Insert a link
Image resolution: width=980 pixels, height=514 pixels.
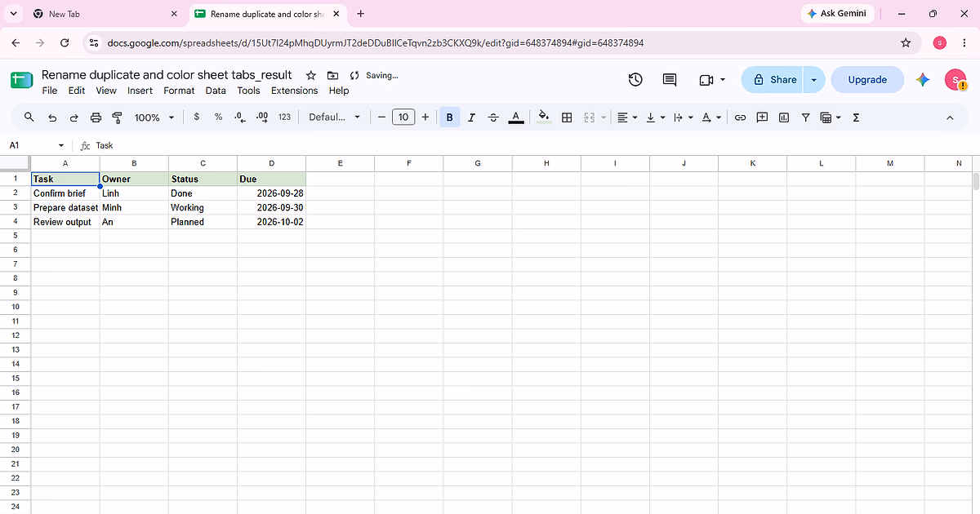[x=740, y=117]
